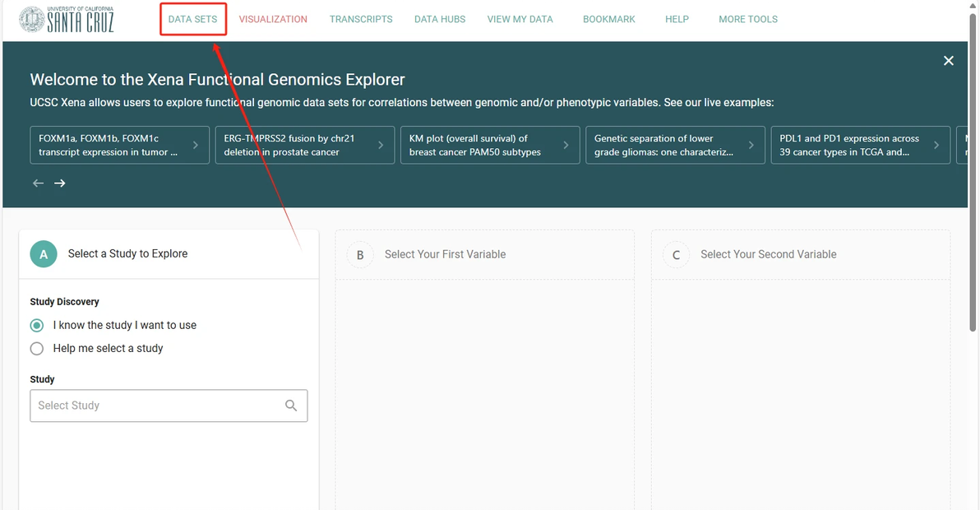Select "I know the study I want to use"
Screen dimensions: 980x510
[37, 325]
